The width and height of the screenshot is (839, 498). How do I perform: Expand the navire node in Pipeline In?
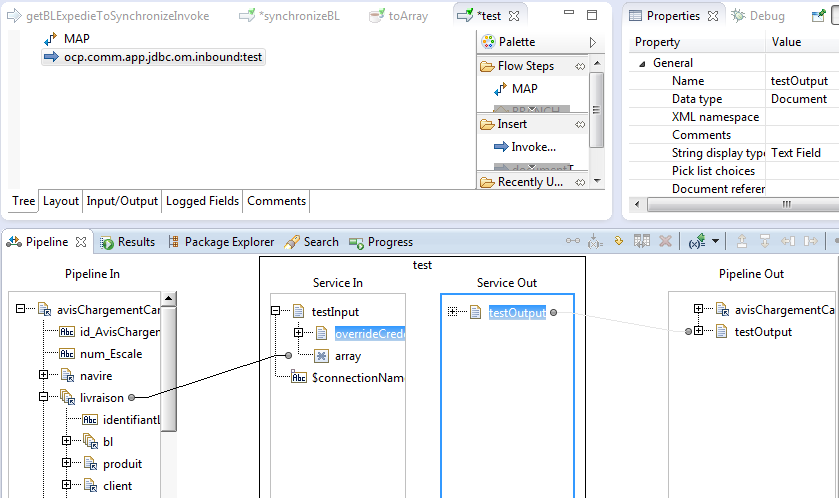click(x=43, y=375)
